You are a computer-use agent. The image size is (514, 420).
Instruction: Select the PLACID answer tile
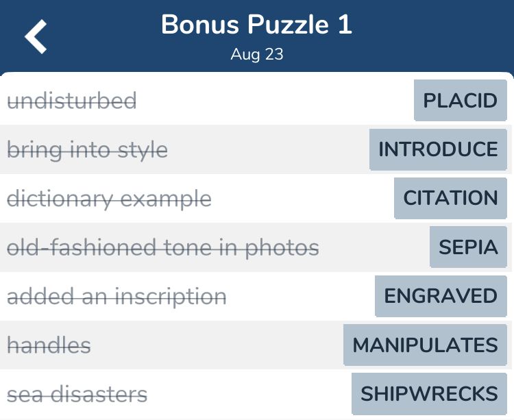click(x=460, y=101)
